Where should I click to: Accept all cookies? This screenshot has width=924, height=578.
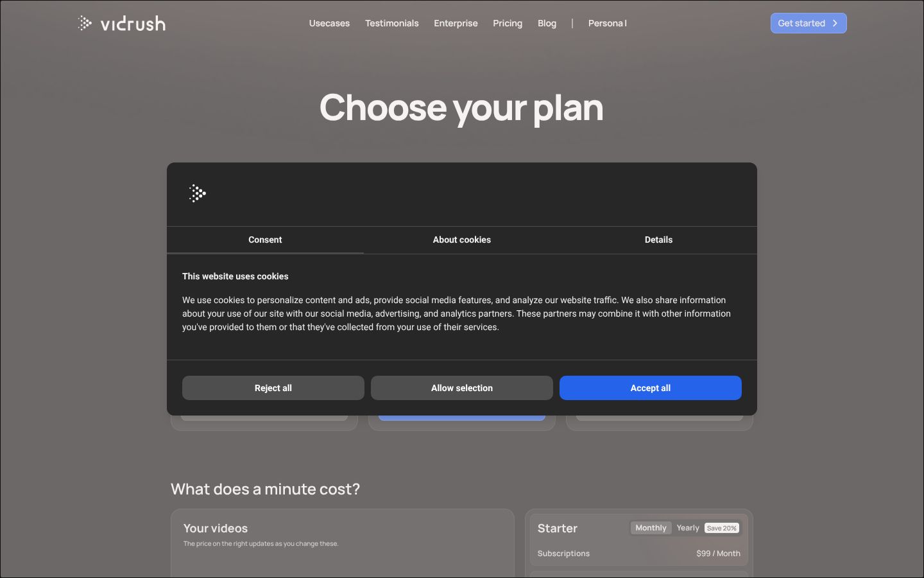pos(651,388)
